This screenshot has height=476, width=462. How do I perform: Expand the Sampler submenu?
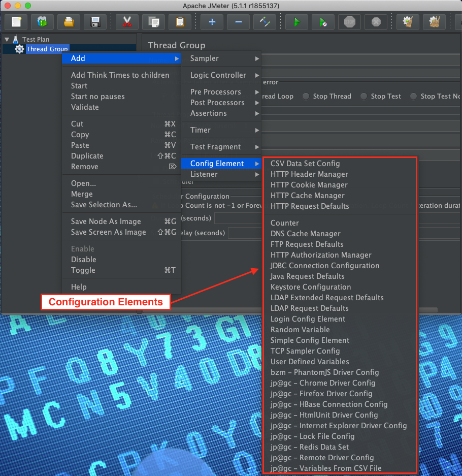(222, 58)
